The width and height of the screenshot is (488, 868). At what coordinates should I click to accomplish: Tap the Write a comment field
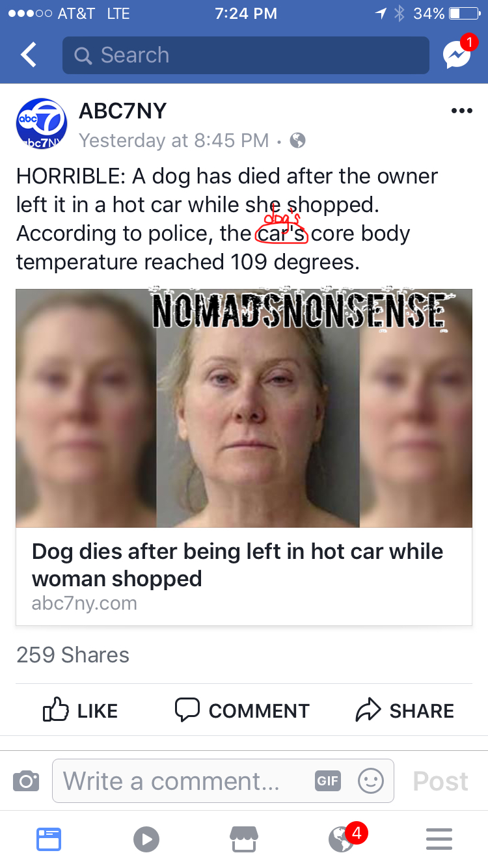point(223,781)
